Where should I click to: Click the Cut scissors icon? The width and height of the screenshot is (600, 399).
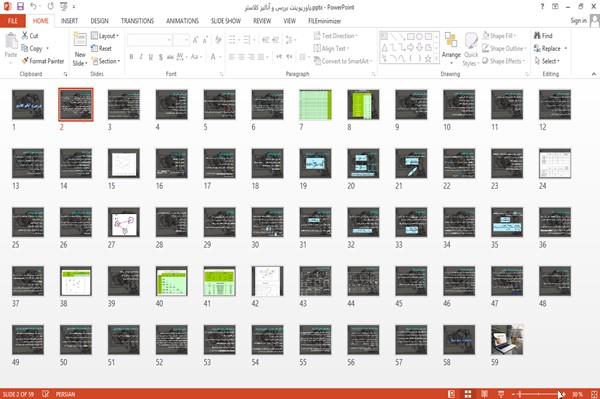[25, 36]
